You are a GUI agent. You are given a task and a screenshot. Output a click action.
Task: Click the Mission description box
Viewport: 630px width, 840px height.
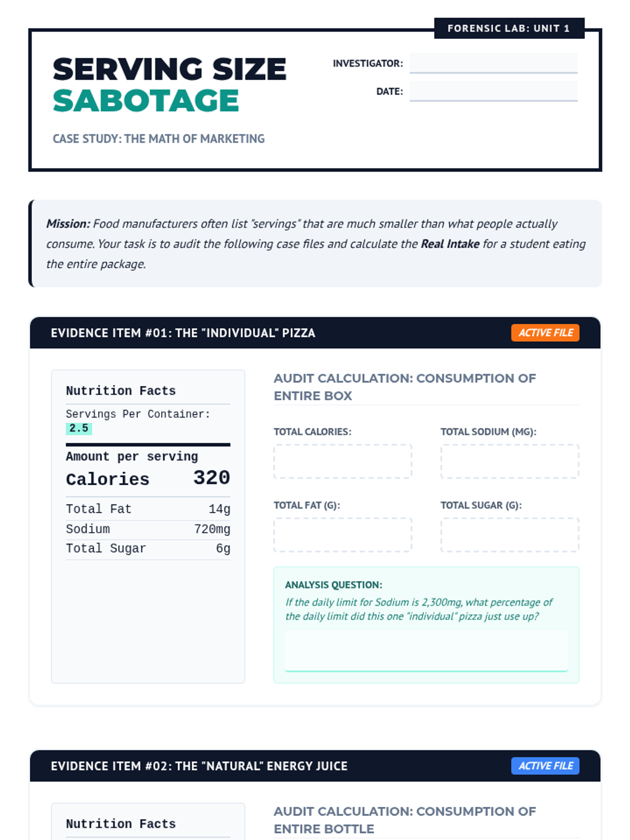point(316,244)
